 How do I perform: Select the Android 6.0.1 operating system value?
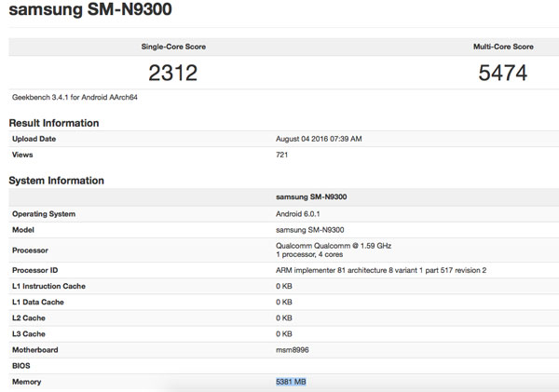298,214
